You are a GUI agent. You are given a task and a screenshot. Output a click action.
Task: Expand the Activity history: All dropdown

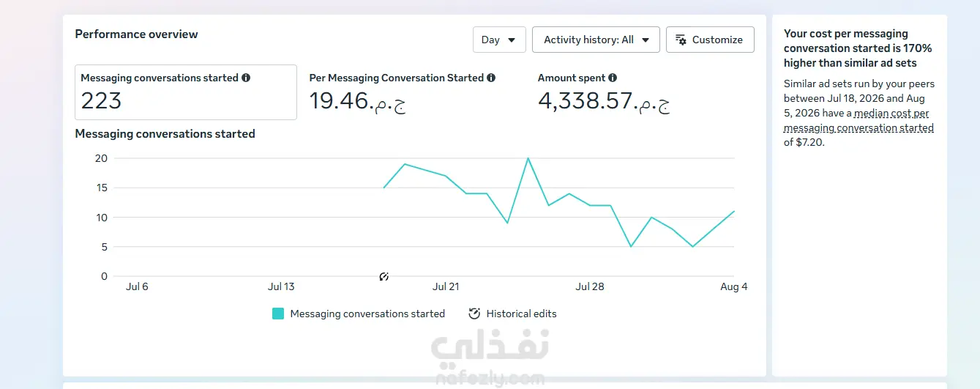click(x=596, y=40)
